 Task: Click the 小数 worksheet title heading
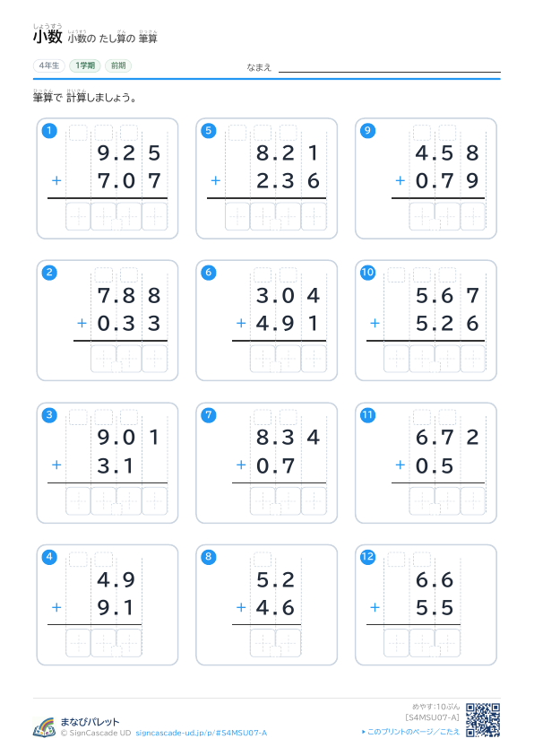coord(47,37)
